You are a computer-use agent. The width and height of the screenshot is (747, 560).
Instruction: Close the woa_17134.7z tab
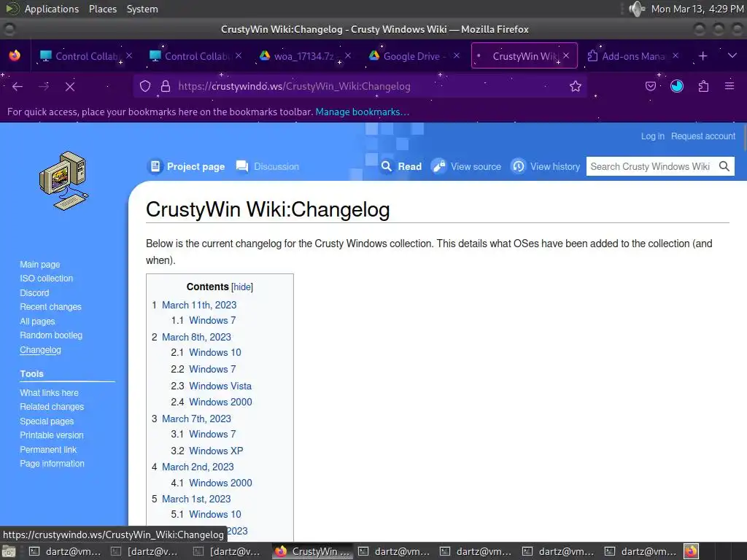click(348, 55)
